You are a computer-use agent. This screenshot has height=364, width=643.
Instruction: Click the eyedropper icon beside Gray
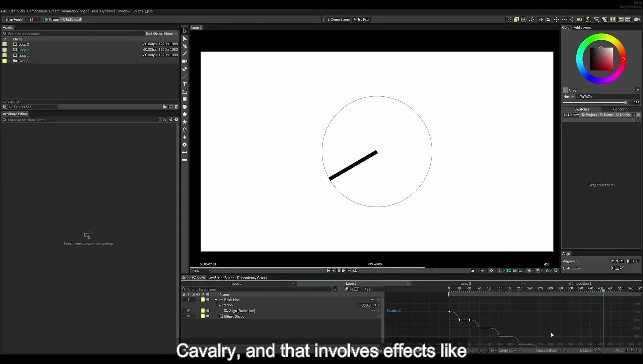tap(637, 90)
